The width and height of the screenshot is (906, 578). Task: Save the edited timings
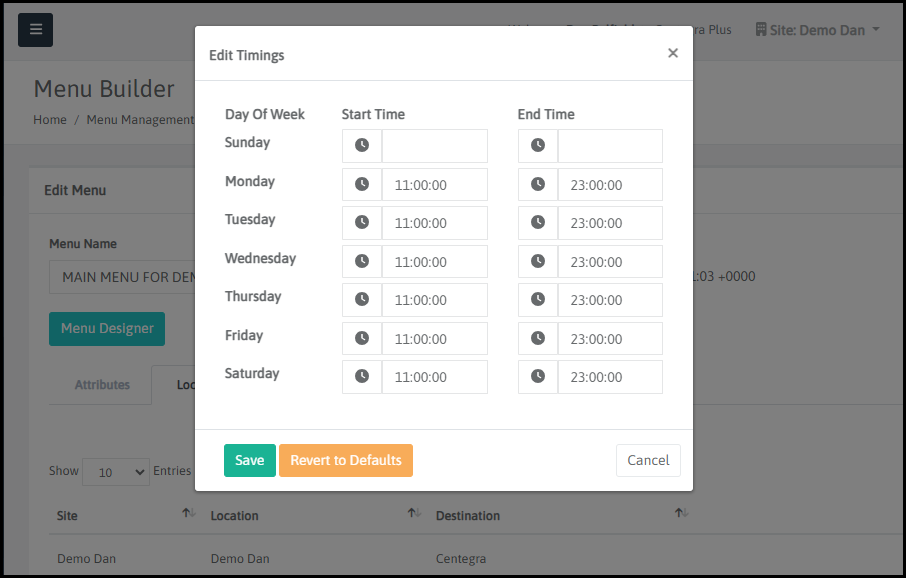click(x=249, y=461)
